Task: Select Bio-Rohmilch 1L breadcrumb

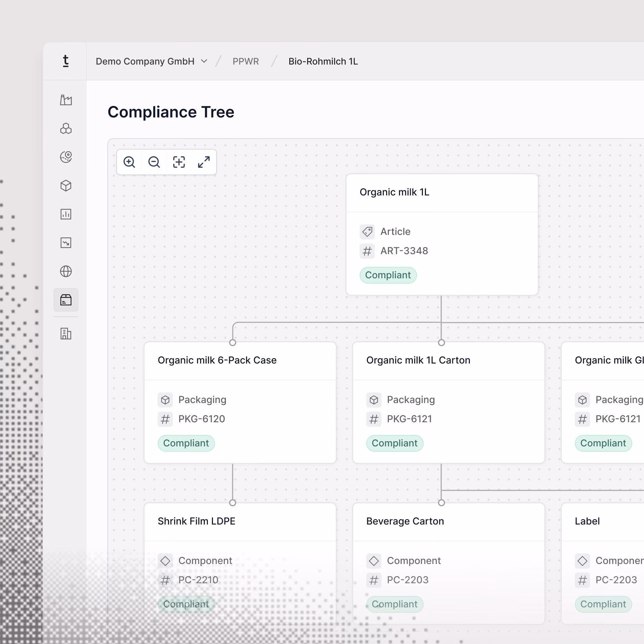Action: 323,61
